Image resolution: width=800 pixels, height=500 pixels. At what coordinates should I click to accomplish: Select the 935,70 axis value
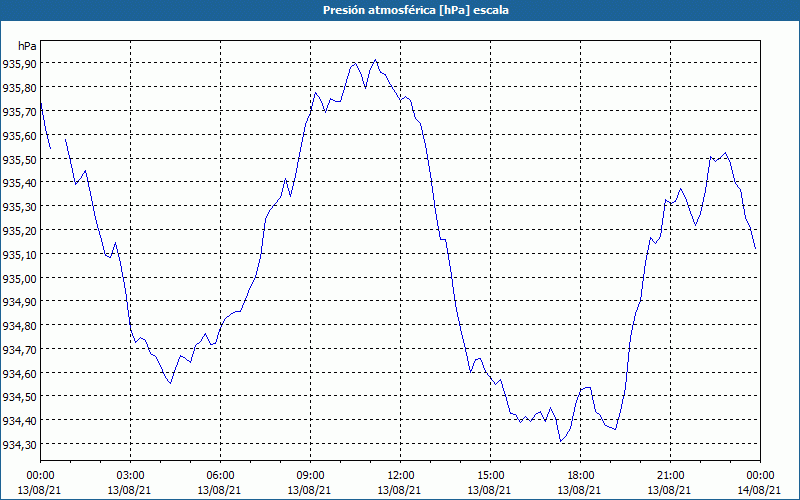click(19, 112)
